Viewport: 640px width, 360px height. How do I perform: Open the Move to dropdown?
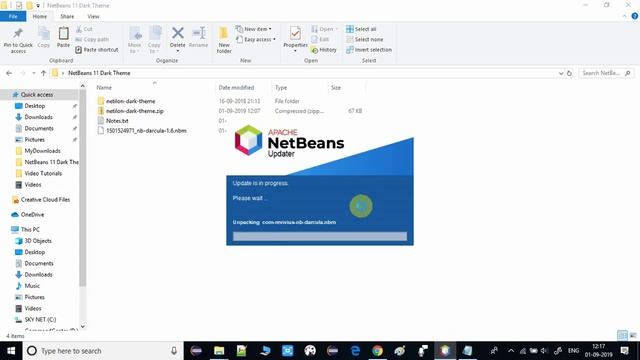point(134,39)
